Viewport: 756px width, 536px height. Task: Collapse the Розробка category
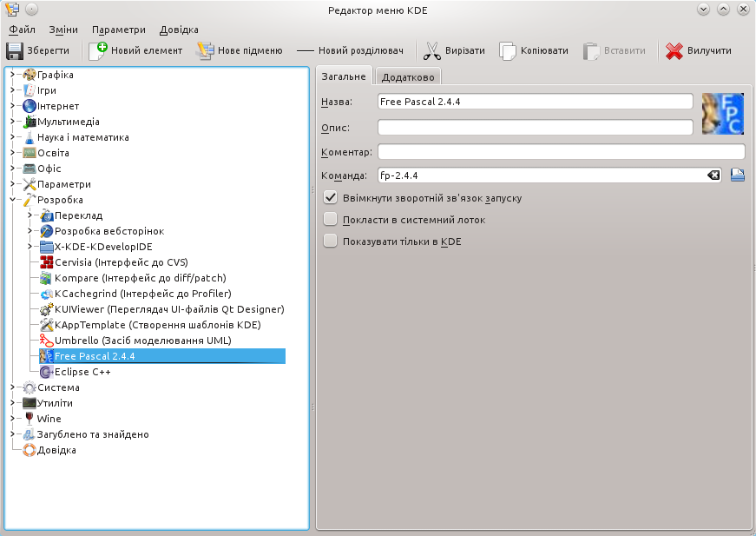[x=13, y=200]
